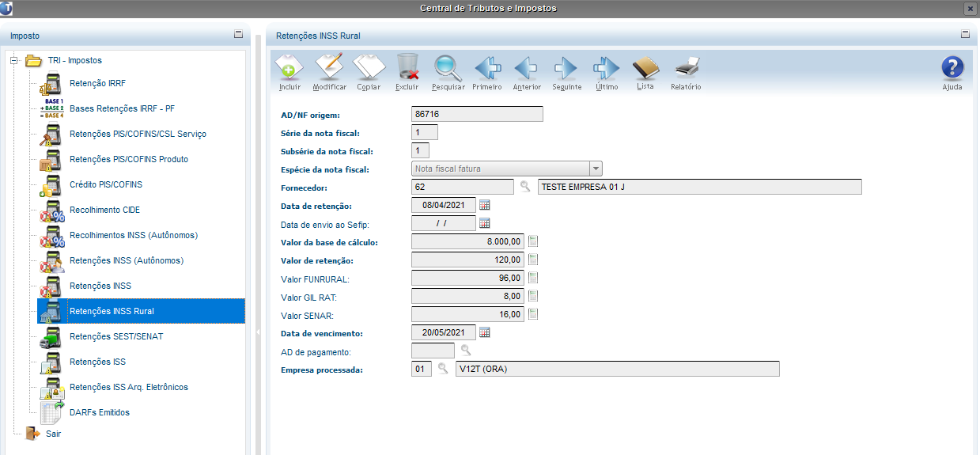
Task: Open Retenções PIS/COFINS/CSL Serviço
Action: coord(138,134)
